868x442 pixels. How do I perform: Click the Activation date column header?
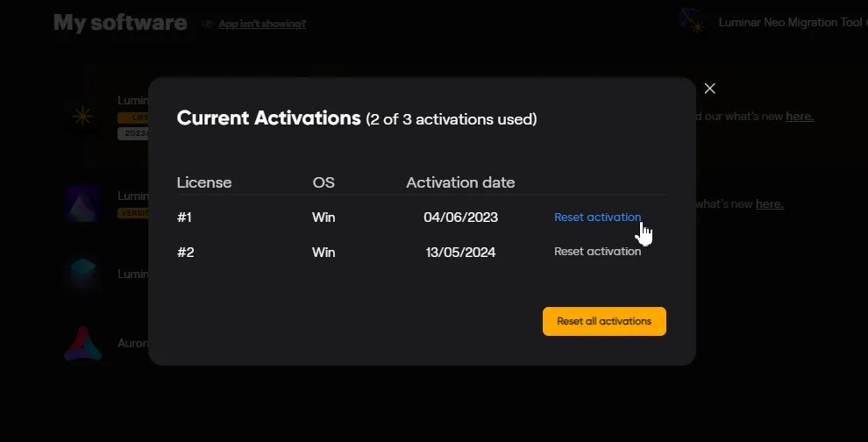point(460,183)
